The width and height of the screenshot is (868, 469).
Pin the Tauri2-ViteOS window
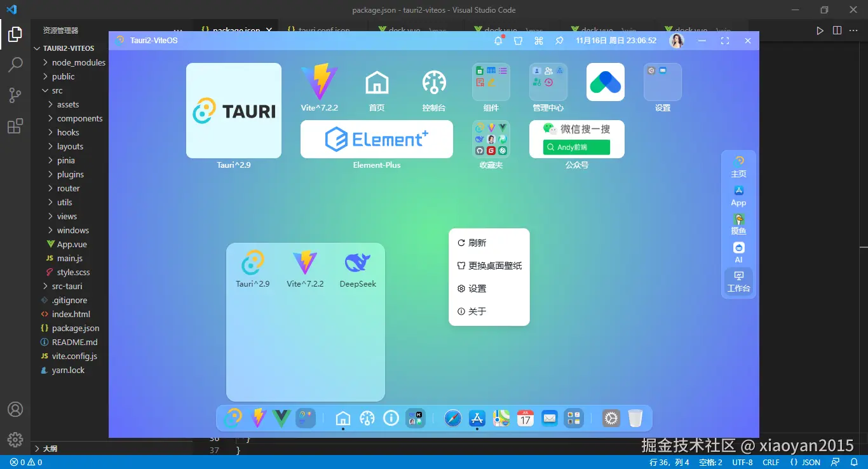[x=559, y=41]
